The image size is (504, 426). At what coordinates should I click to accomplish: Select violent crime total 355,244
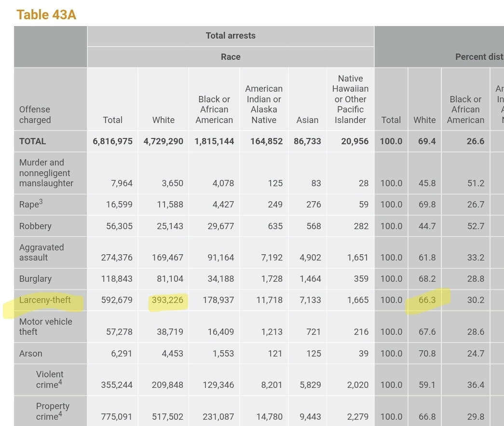pos(117,385)
